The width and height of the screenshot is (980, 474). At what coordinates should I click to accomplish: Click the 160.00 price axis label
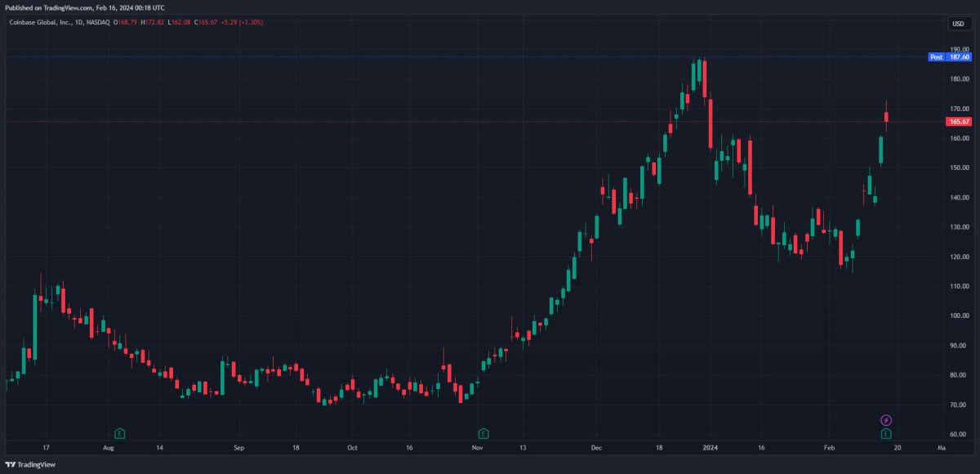point(959,138)
